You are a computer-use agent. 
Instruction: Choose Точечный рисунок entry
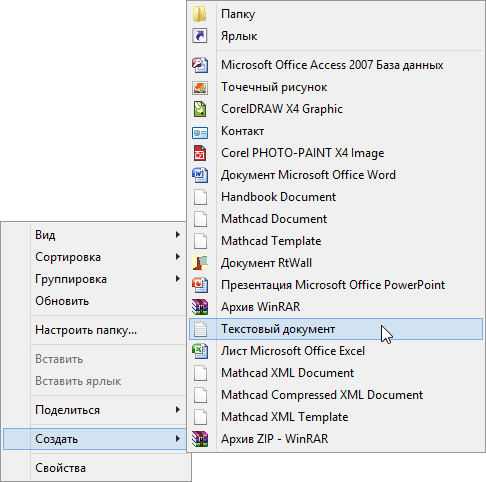click(336, 87)
